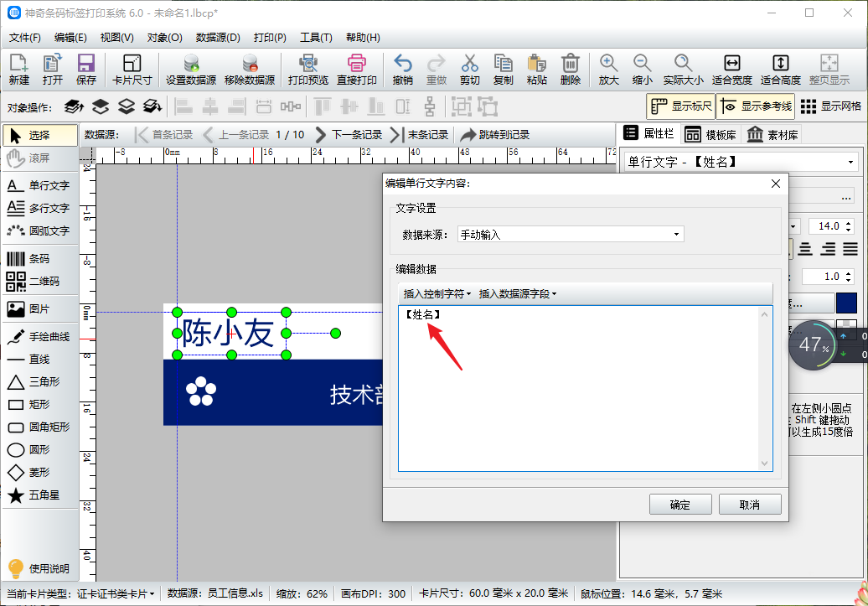Pick the 圆弧文字 arc text tool
Screen dimensions: 868x606
[x=39, y=230]
